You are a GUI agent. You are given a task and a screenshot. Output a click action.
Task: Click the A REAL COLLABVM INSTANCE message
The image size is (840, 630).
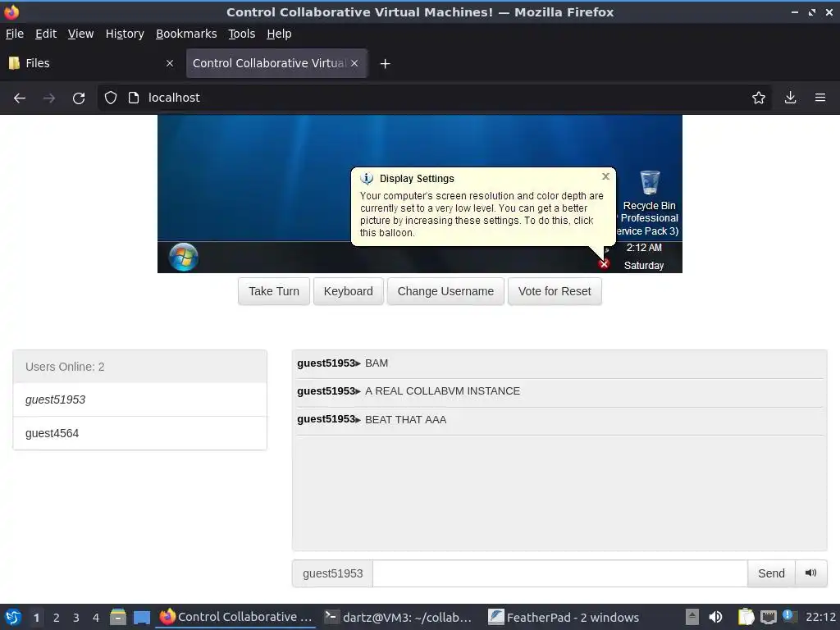[x=442, y=391]
